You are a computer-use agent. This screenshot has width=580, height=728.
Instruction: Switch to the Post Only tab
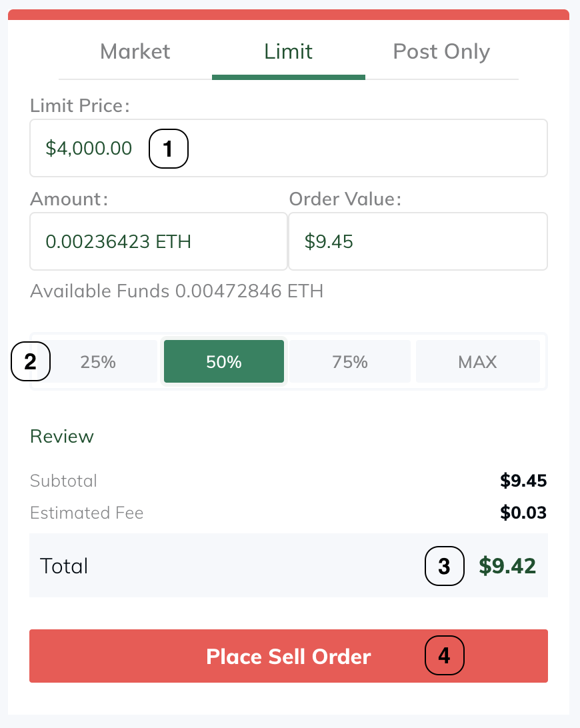441,51
